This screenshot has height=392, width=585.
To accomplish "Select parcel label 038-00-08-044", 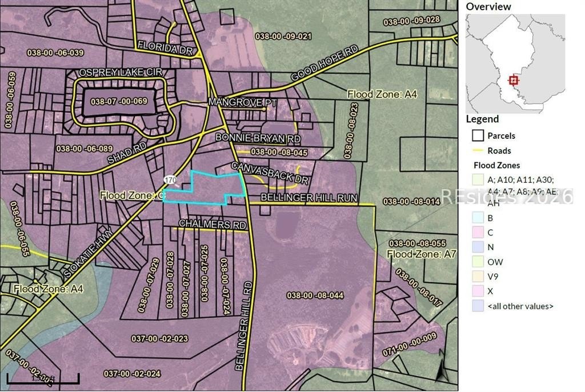I will point(315,295).
